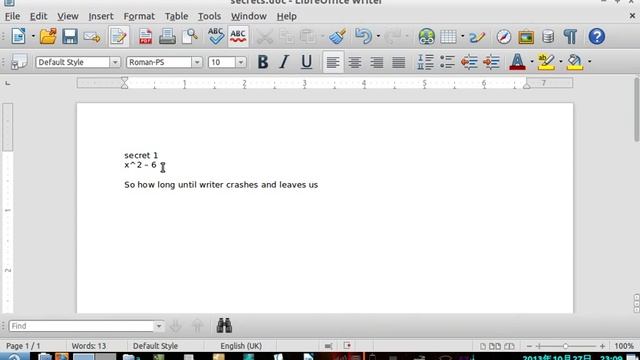Image resolution: width=640 pixels, height=360 pixels.
Task: Open LibreOffice Help question mark icon
Action: 596,37
